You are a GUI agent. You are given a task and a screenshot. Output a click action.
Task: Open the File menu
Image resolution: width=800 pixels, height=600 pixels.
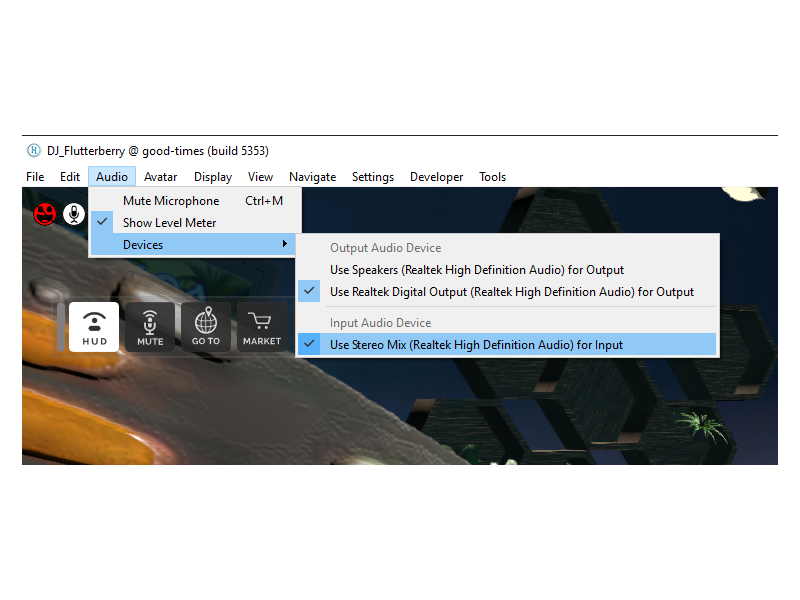pos(35,177)
